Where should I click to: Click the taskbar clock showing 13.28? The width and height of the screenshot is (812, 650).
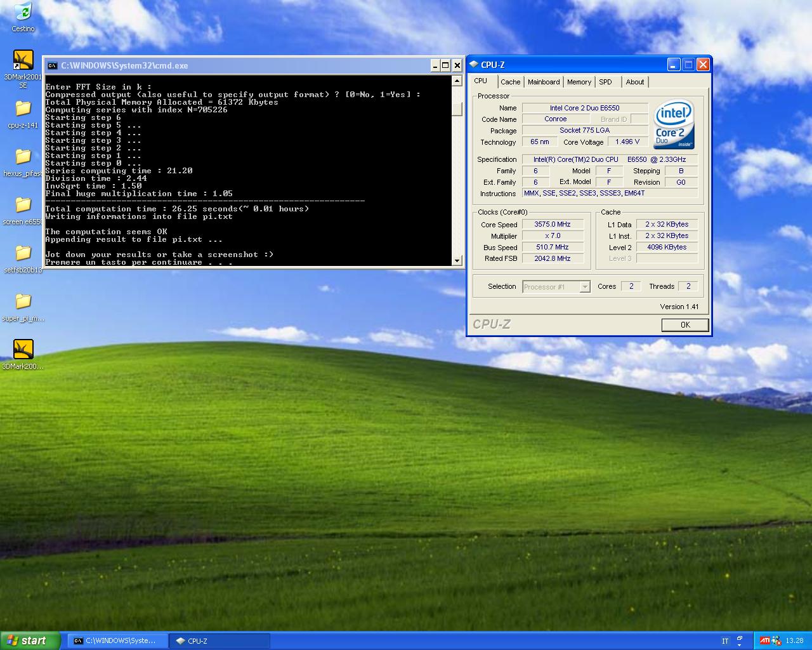794,641
